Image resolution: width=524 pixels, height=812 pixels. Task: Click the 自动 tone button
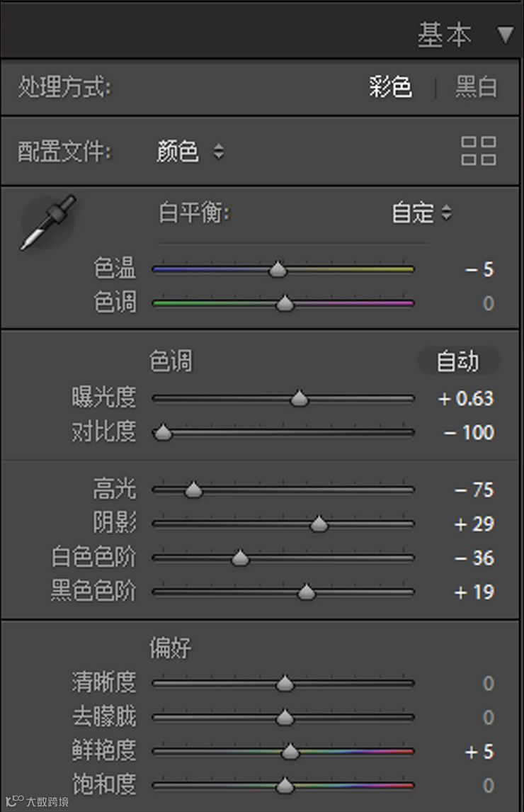457,361
